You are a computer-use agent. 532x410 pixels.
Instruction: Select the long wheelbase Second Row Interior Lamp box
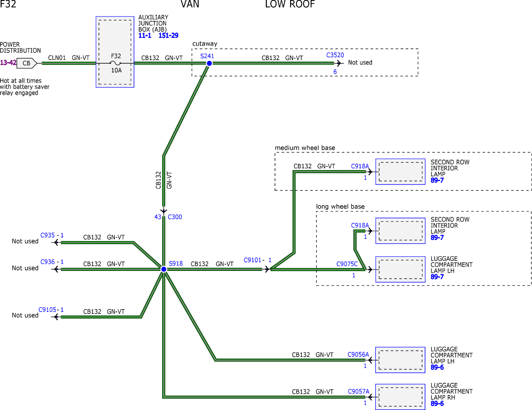point(400,231)
